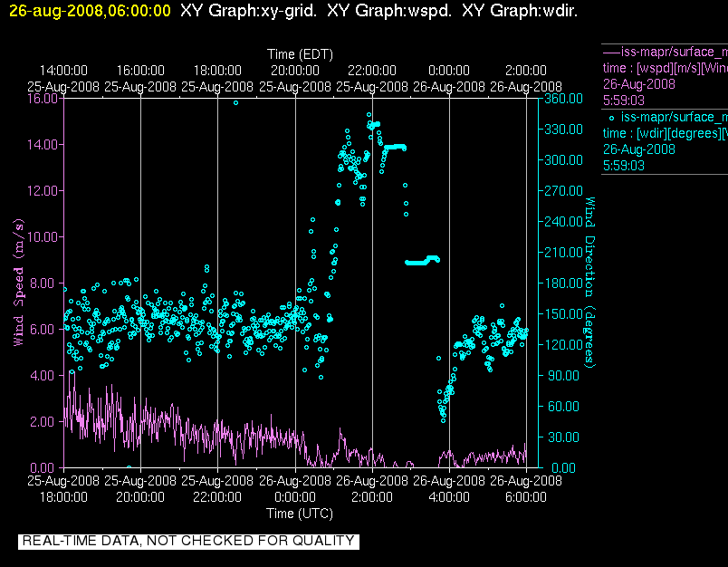Click the 330.00 wind direction axis value
Image resolution: width=728 pixels, height=567 pixels.
click(x=563, y=130)
